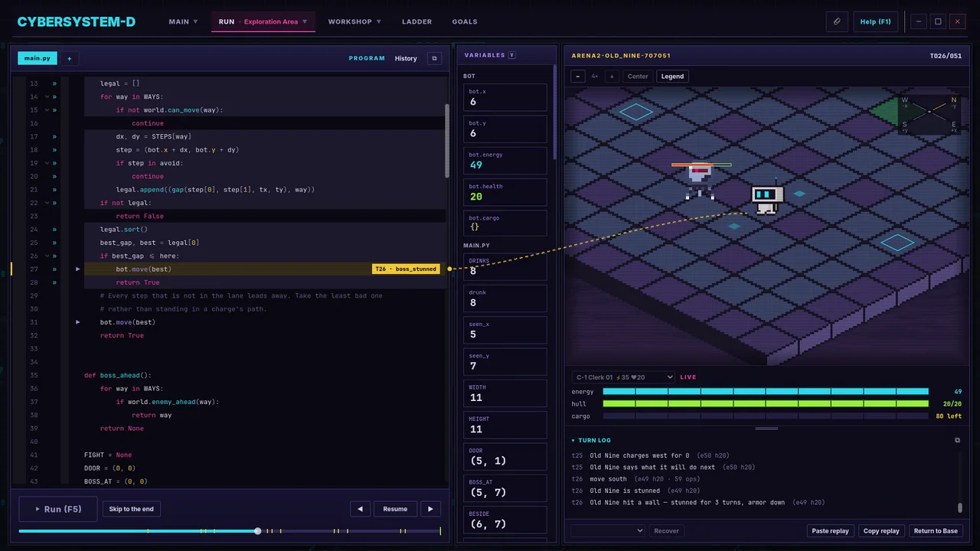Zoom out the arena with minus button
980x551 pixels.
coord(578,76)
